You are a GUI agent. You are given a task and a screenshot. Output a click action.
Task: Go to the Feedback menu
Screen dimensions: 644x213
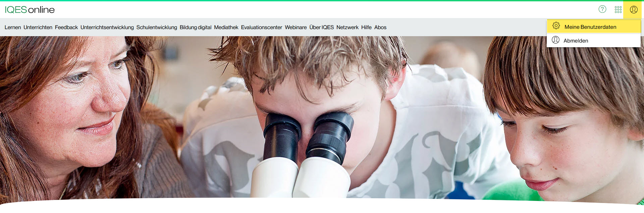coord(66,27)
